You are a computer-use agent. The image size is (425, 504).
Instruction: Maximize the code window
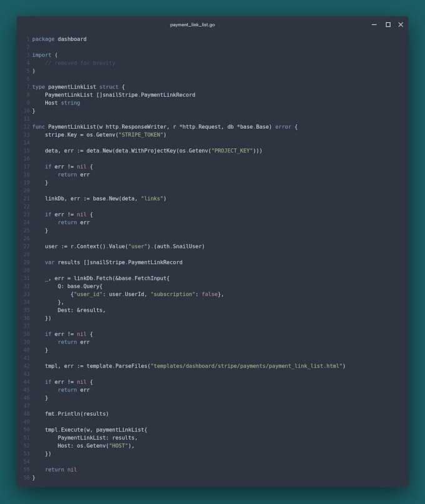[387, 24]
